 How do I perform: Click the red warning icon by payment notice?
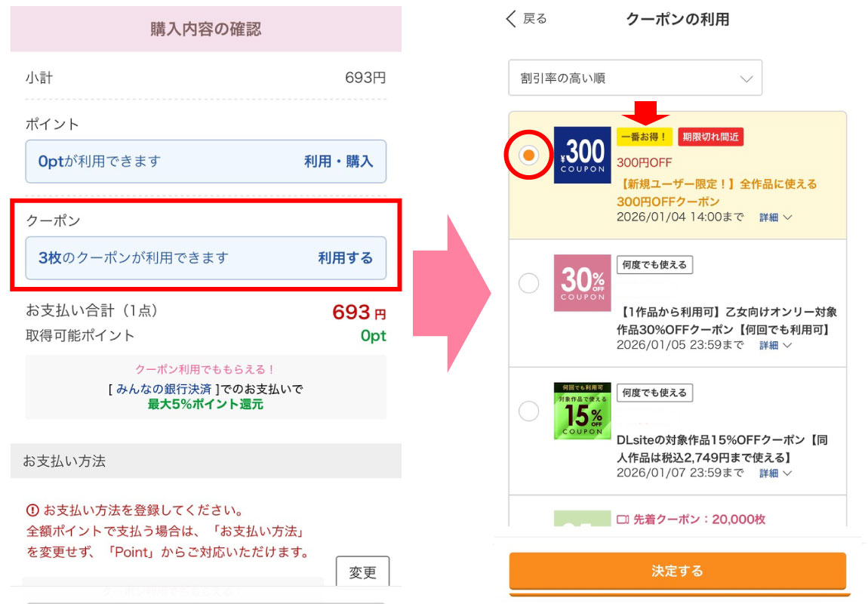click(x=32, y=510)
